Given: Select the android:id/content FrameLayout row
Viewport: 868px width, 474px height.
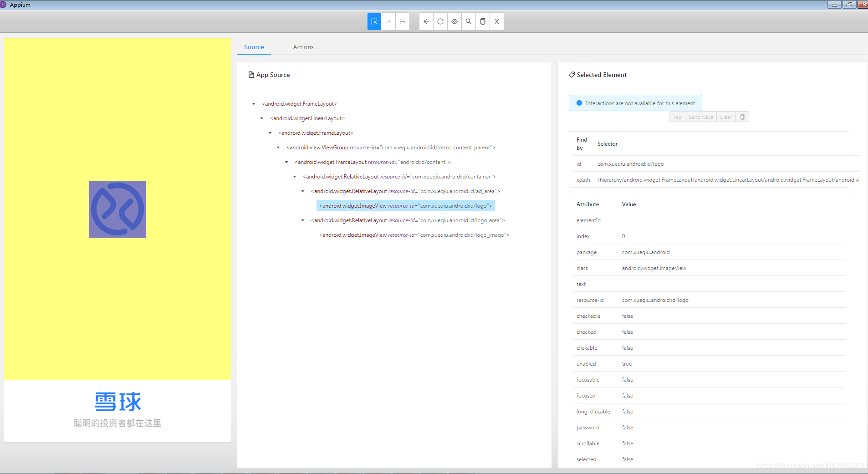Looking at the screenshot, I should (x=373, y=162).
